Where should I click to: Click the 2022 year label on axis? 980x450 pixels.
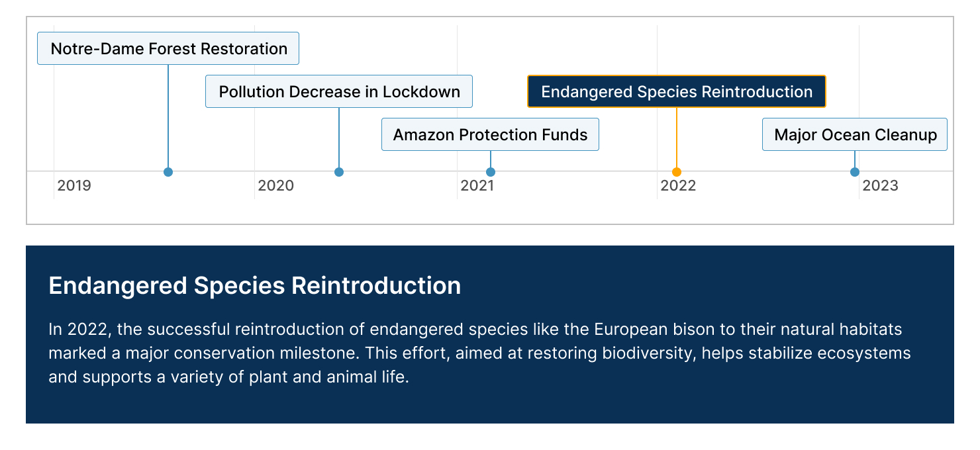coord(678,186)
